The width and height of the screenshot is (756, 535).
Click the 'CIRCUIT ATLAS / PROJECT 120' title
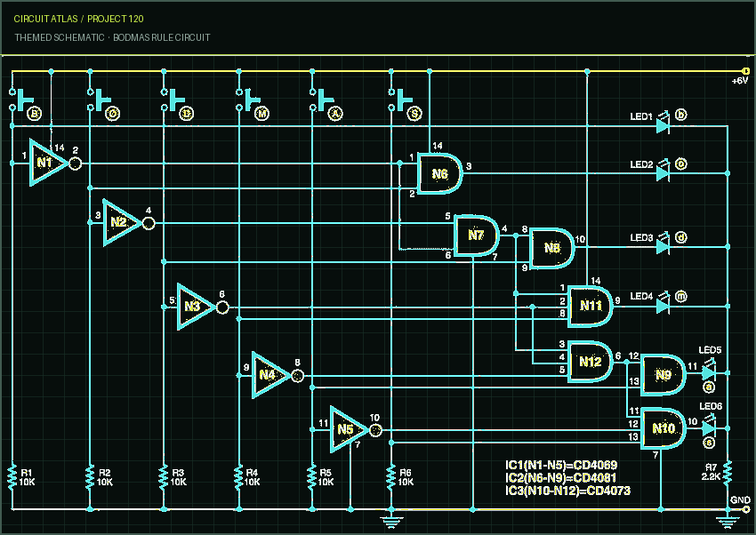(x=78, y=19)
